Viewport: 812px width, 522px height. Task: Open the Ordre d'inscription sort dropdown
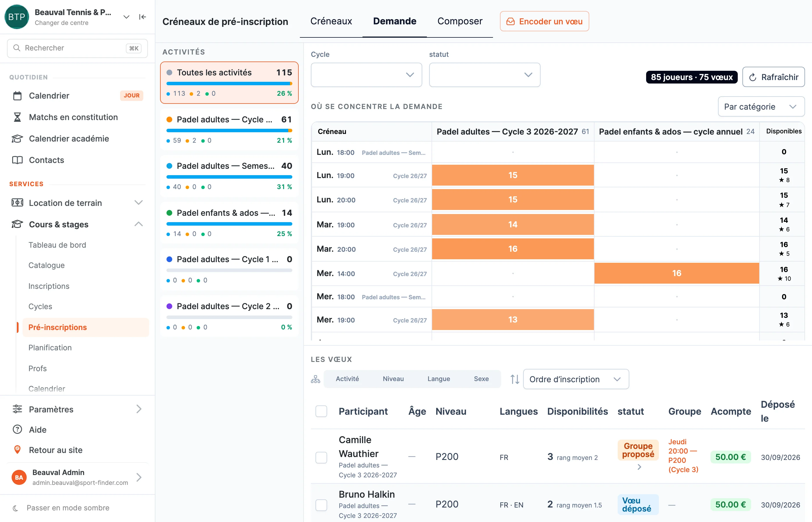point(576,379)
